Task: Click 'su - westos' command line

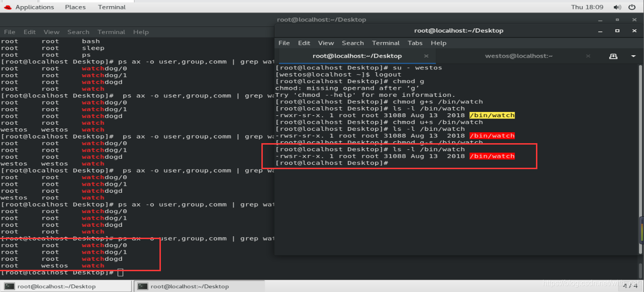Action: pos(359,68)
